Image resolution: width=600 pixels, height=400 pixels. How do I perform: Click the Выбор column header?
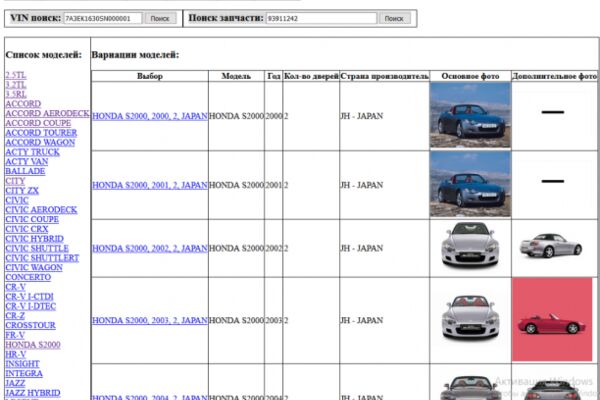coord(150,76)
